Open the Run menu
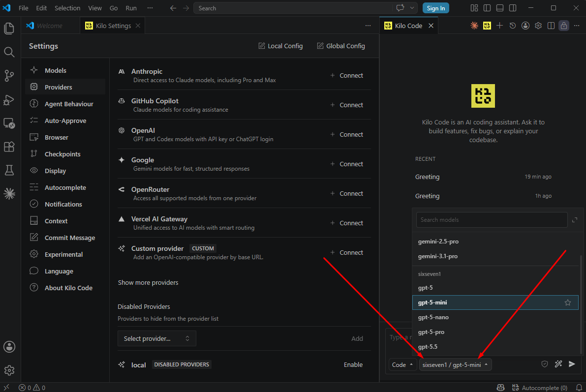 point(131,8)
